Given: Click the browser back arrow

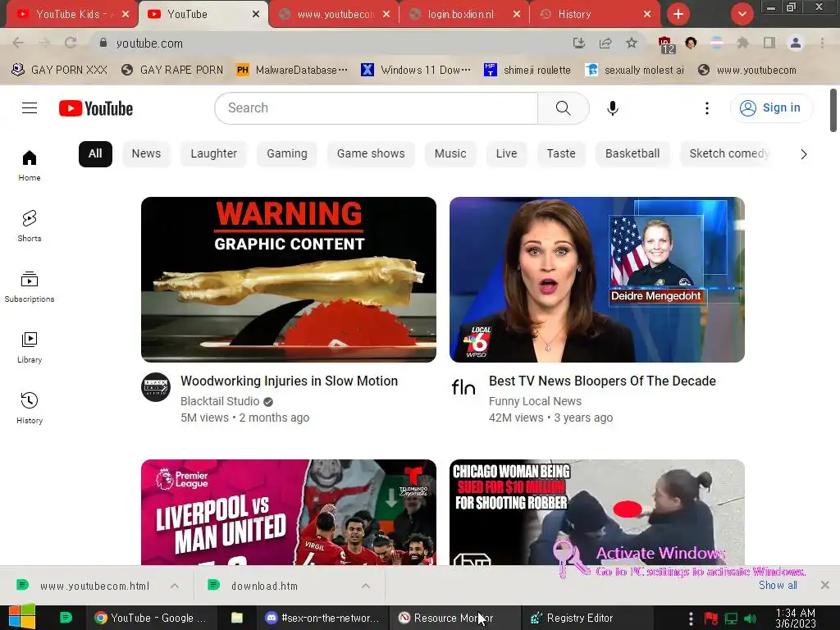Looking at the screenshot, I should point(18,43).
